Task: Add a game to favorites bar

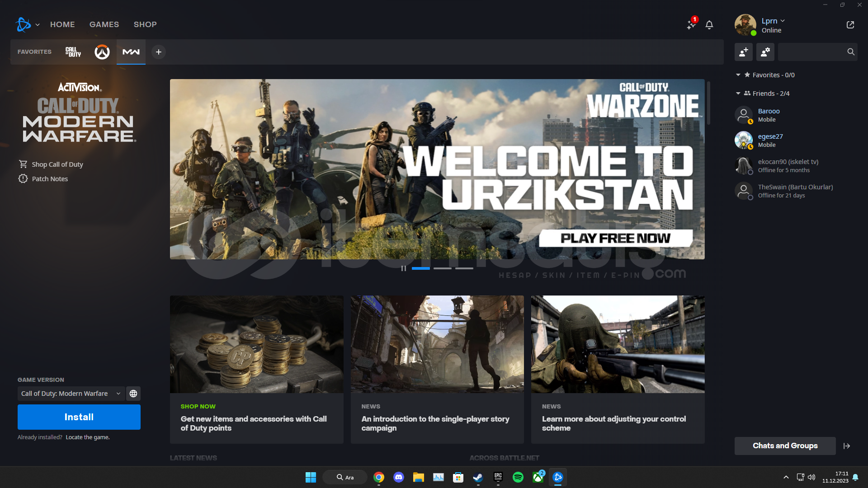Action: pyautogui.click(x=159, y=52)
